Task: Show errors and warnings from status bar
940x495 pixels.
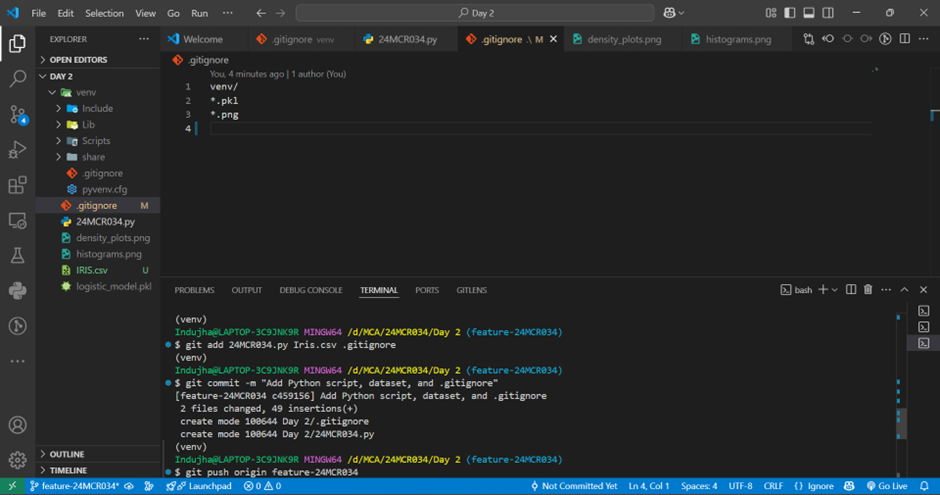Action: point(262,486)
